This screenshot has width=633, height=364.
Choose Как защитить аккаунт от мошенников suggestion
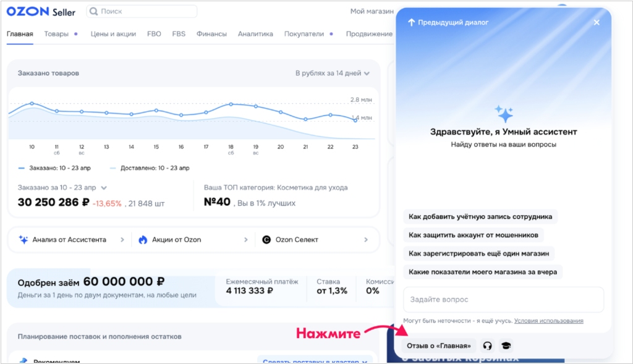(474, 235)
